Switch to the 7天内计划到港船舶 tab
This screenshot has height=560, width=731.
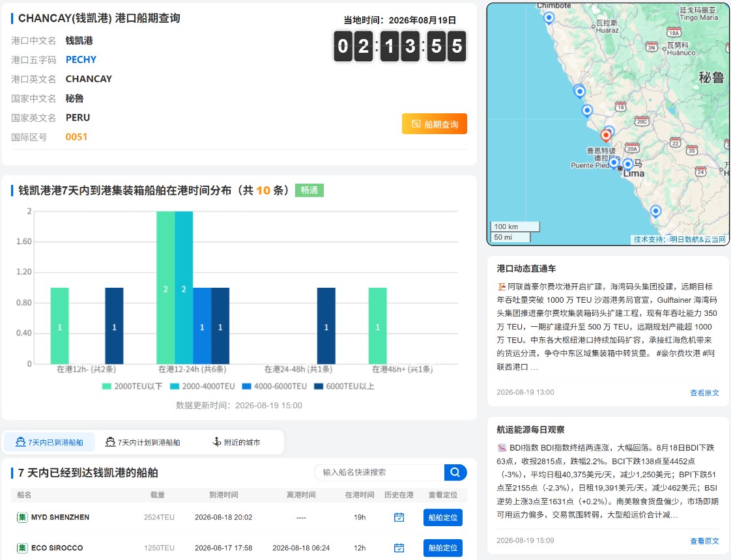point(143,442)
